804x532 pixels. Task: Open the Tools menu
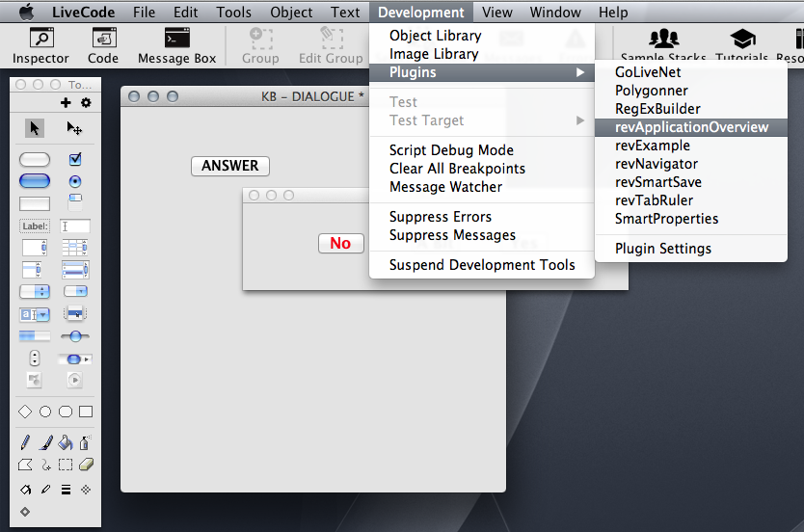(x=234, y=12)
